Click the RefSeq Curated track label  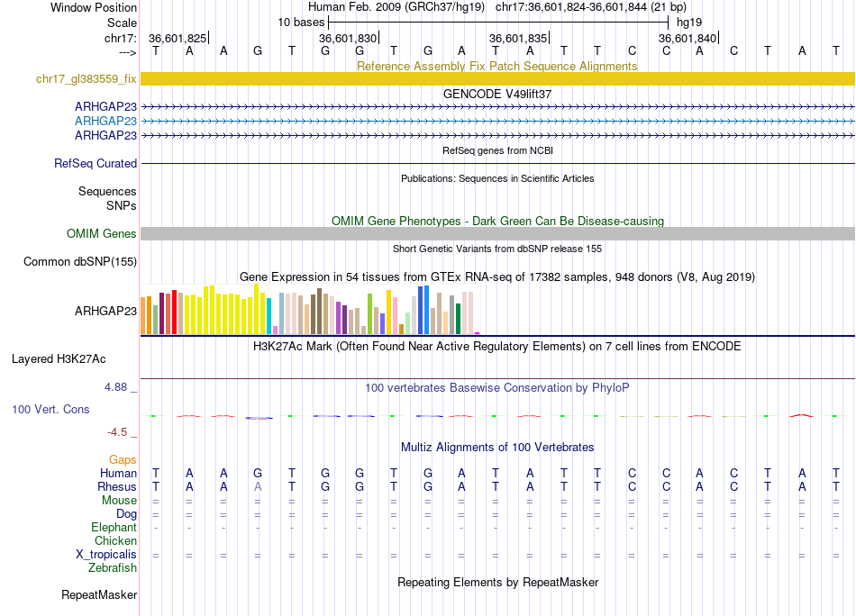click(x=96, y=163)
